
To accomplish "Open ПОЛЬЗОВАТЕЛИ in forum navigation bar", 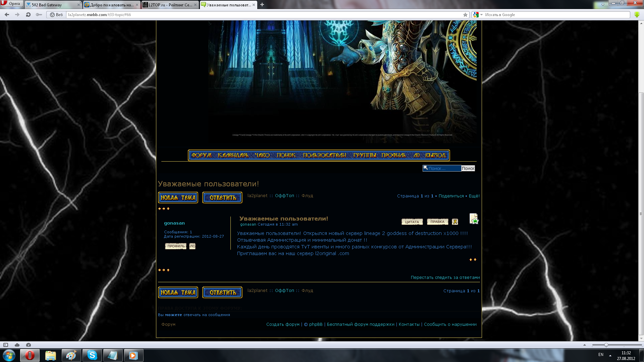I will click(x=324, y=155).
